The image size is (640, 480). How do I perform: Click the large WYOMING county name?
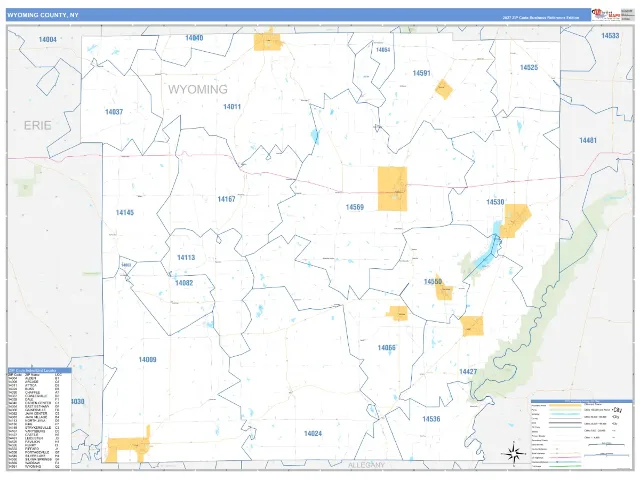tap(198, 89)
